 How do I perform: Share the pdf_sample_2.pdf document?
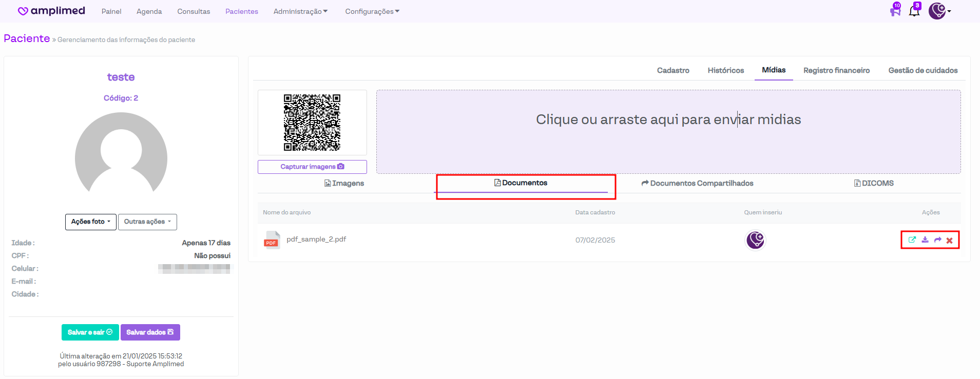point(937,240)
